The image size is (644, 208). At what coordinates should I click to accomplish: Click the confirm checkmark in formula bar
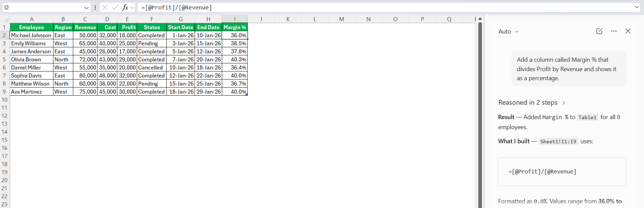tap(115, 7)
